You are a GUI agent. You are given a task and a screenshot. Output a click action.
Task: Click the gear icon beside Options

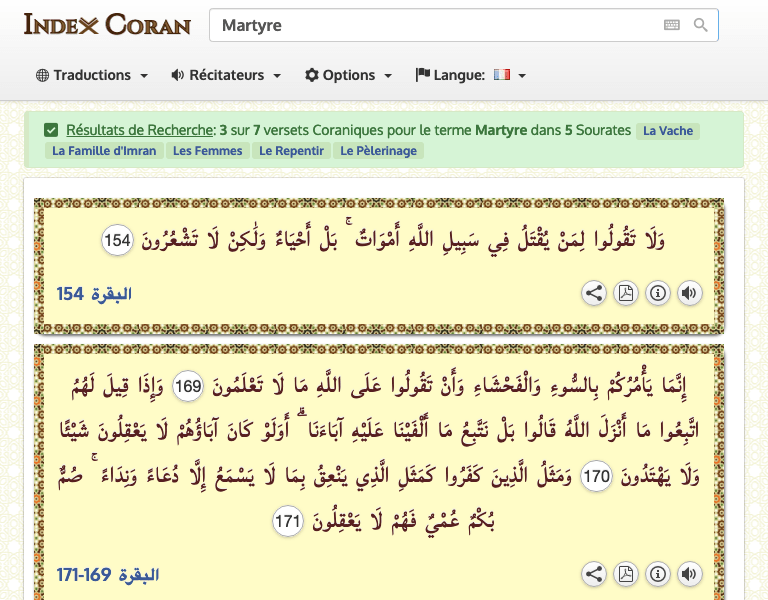coord(312,75)
